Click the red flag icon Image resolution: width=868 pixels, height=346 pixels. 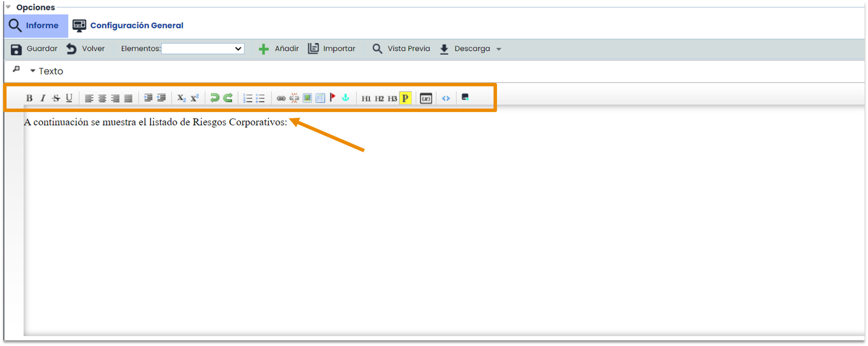[x=333, y=97]
